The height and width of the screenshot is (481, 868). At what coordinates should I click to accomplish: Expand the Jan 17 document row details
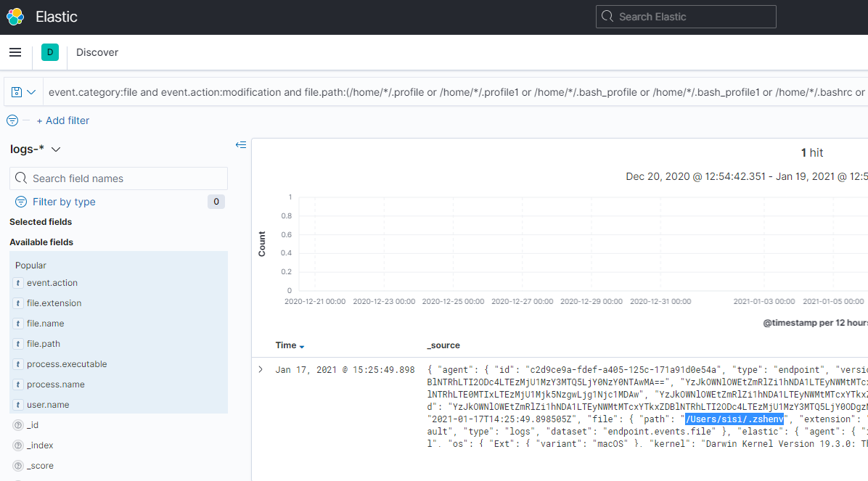coord(260,369)
